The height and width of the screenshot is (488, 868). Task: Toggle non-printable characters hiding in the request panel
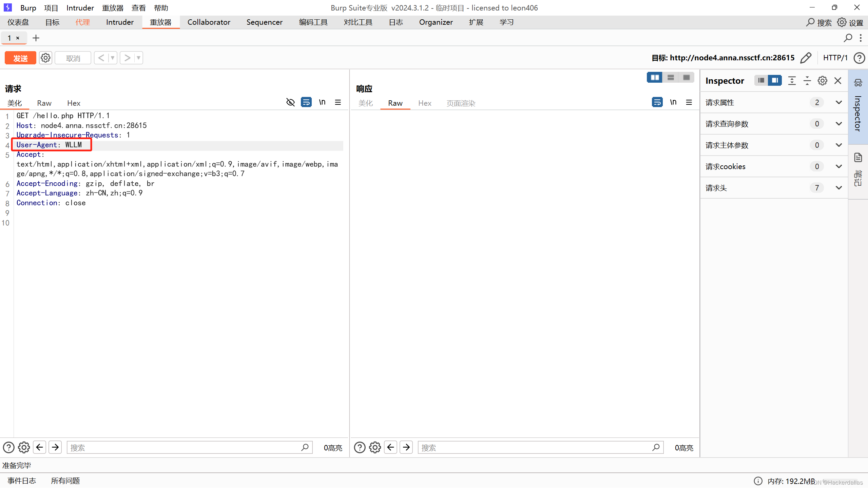pyautogui.click(x=290, y=102)
